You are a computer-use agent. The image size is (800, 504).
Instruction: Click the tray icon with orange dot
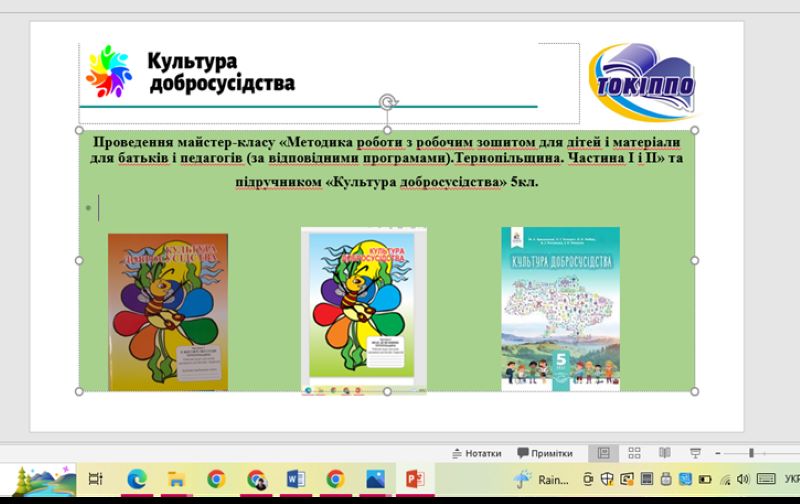pos(627,479)
